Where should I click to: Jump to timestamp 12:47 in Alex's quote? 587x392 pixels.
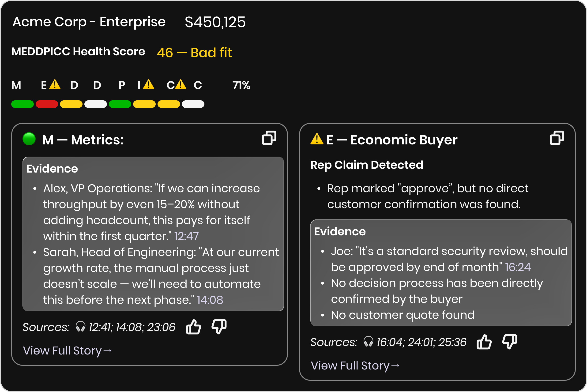point(186,236)
